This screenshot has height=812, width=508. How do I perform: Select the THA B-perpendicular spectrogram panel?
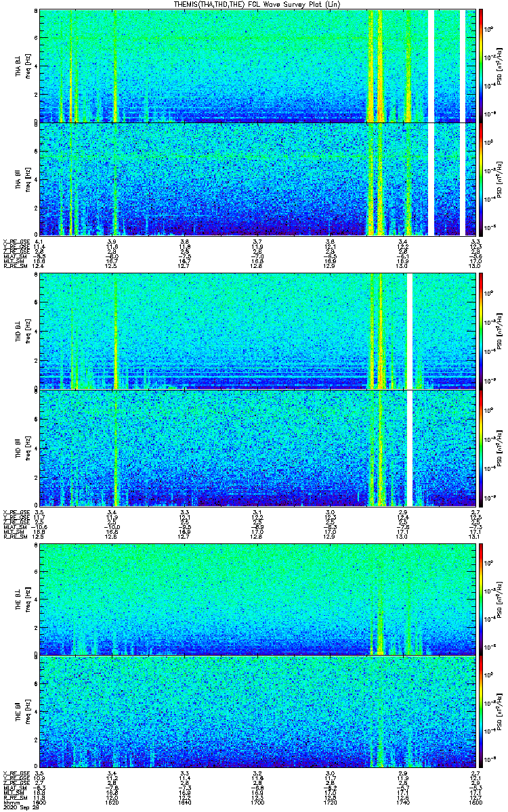click(x=258, y=66)
